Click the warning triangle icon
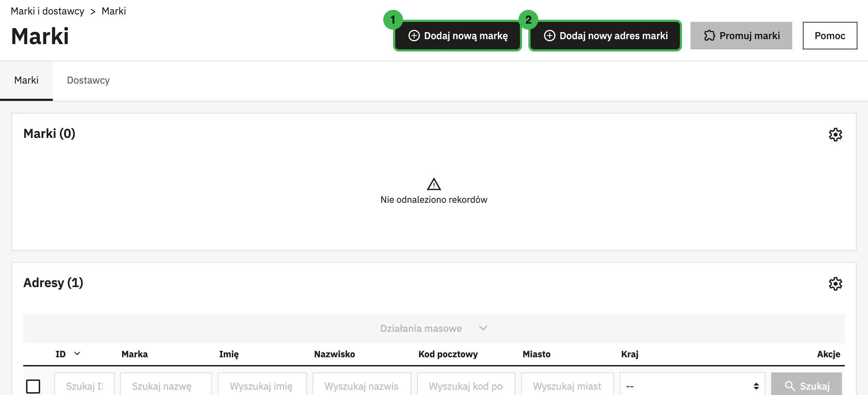 click(434, 184)
